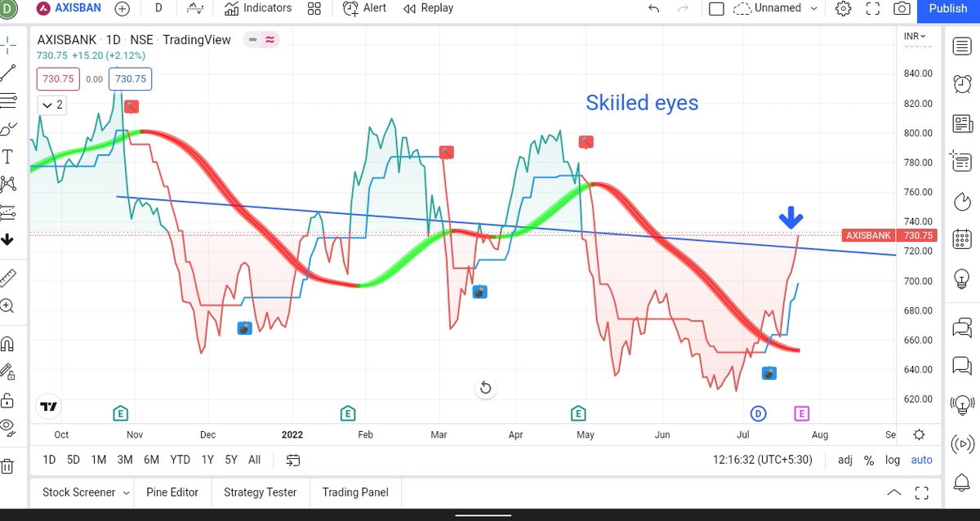
Task: Open chart settings gear
Action: tap(844, 9)
